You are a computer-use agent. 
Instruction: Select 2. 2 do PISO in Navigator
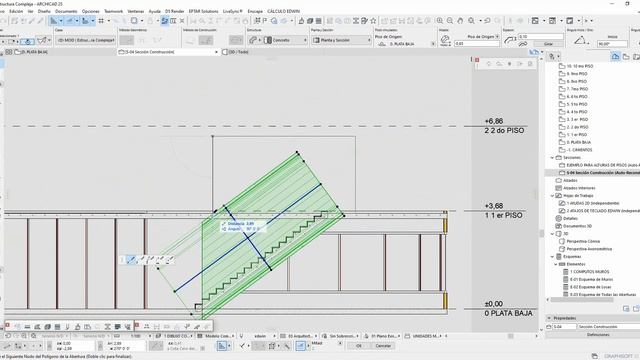[x=577, y=127]
